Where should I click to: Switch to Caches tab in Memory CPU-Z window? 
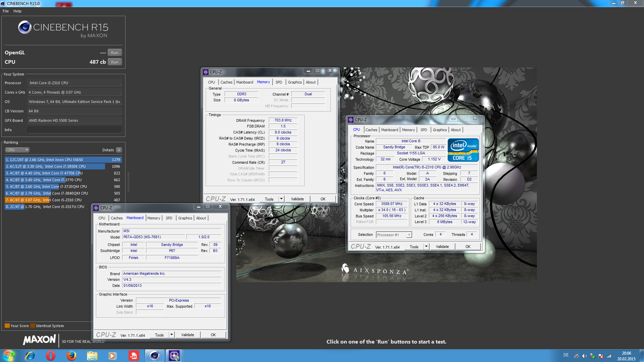click(x=227, y=82)
